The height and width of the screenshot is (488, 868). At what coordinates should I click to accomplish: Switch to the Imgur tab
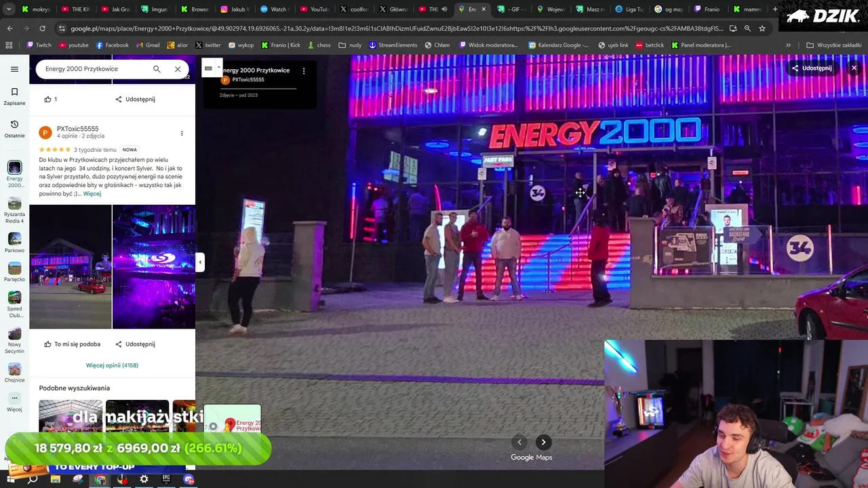[155, 9]
